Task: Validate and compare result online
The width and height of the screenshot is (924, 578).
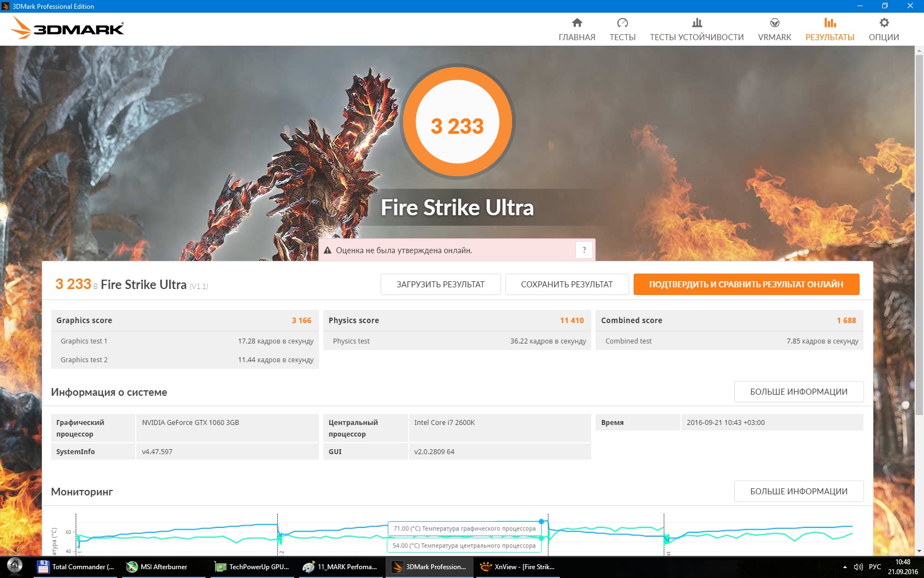Action: click(x=746, y=284)
